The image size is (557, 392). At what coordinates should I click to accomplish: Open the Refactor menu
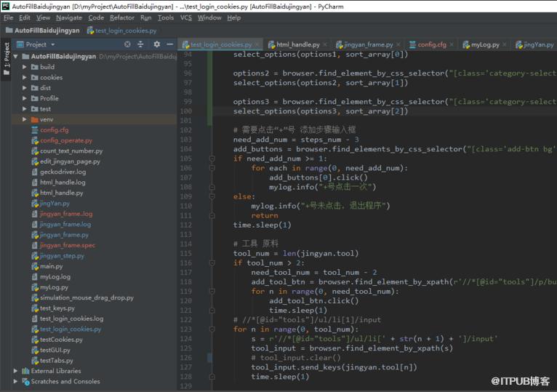pos(122,17)
